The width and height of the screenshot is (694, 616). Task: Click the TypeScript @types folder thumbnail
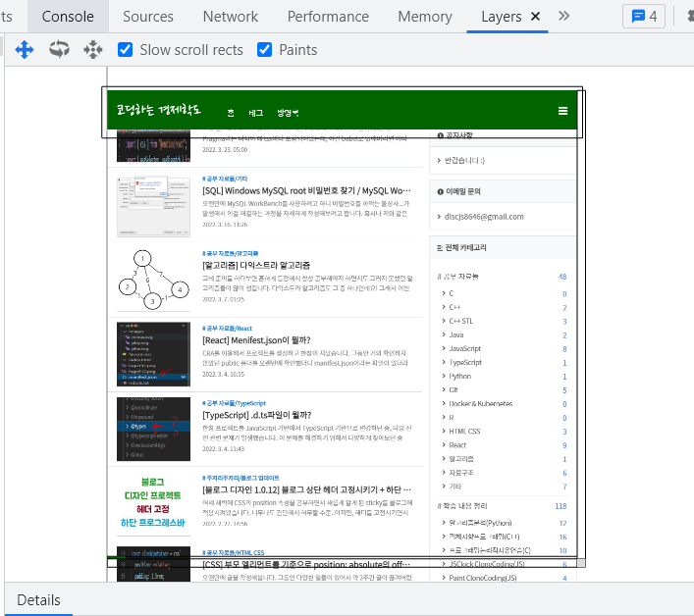(x=153, y=429)
